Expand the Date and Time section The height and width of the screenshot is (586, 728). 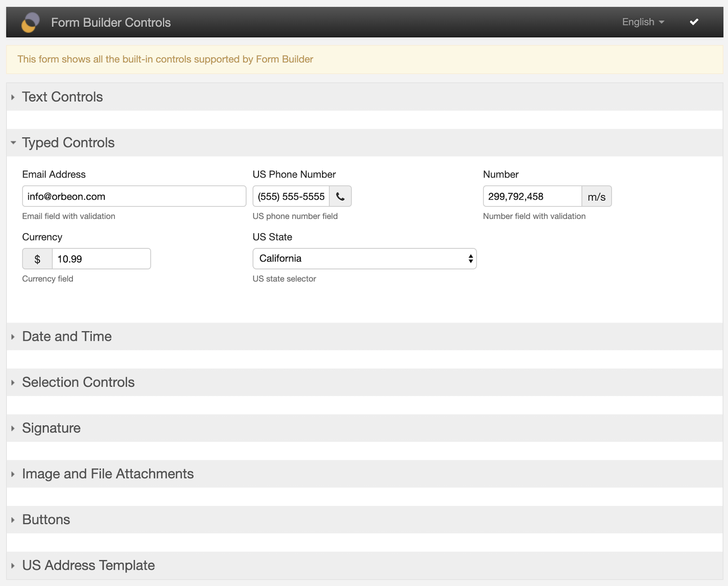coord(67,337)
